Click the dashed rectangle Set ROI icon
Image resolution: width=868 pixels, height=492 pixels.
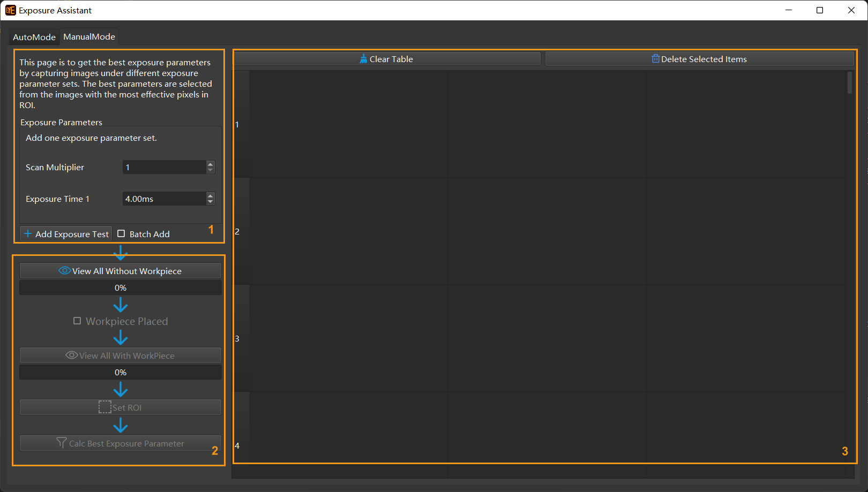click(105, 407)
